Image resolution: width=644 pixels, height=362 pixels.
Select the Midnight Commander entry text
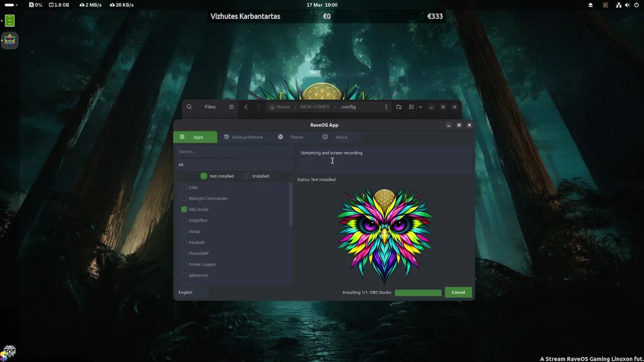[x=208, y=199]
